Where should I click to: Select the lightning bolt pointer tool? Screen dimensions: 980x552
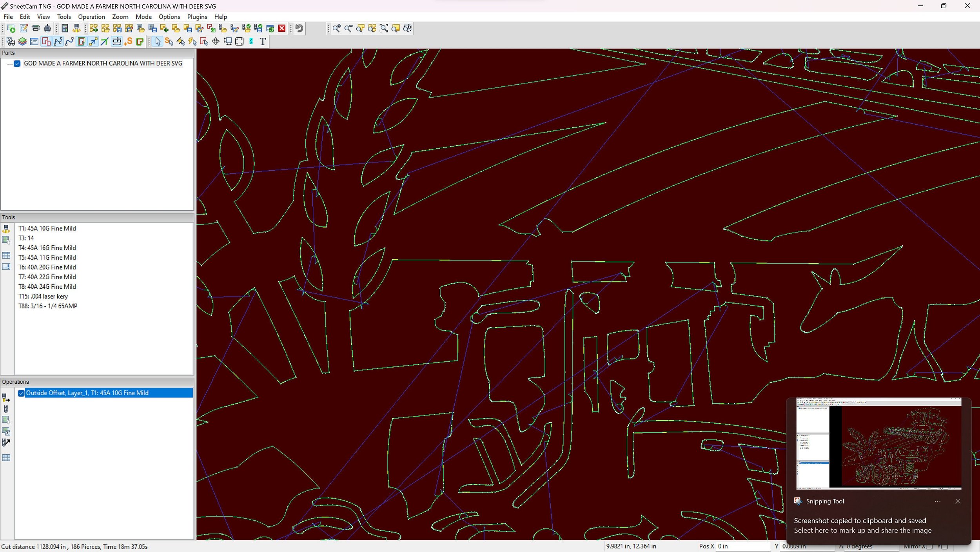(x=192, y=42)
